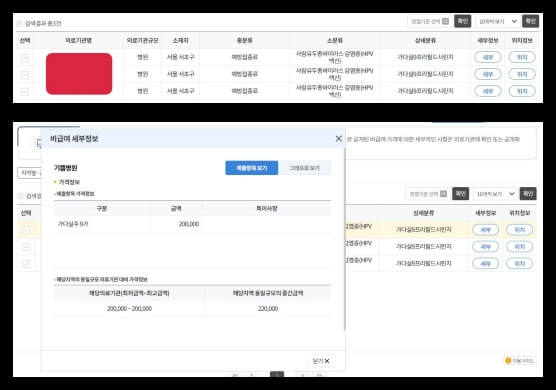
Task: Tick third row checkbox in upper results table
Action: click(25, 92)
